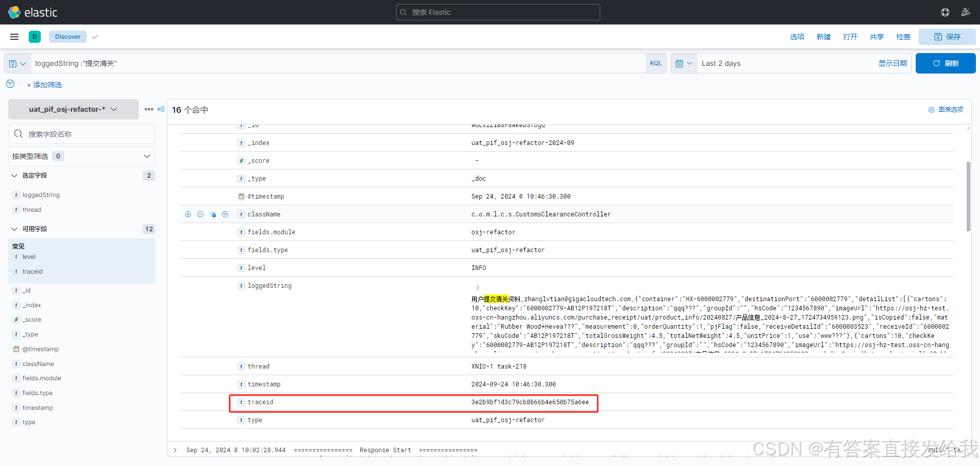Click the 保存 button
The width and height of the screenshot is (980, 465).
[947, 36]
